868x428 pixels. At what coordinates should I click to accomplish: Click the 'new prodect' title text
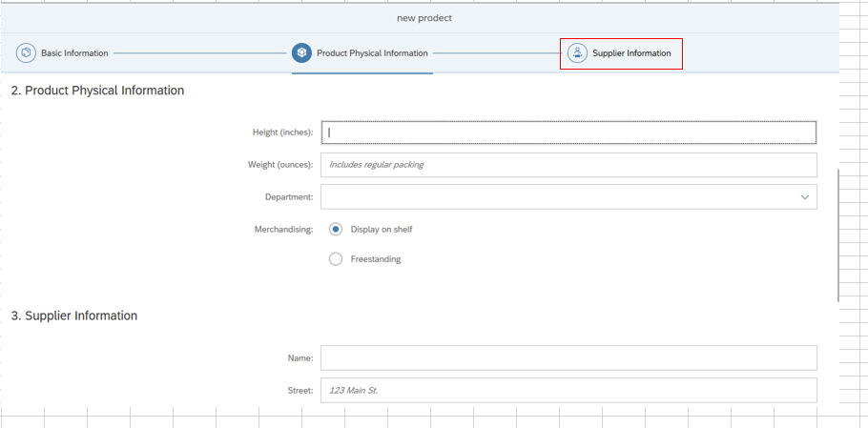tap(424, 18)
